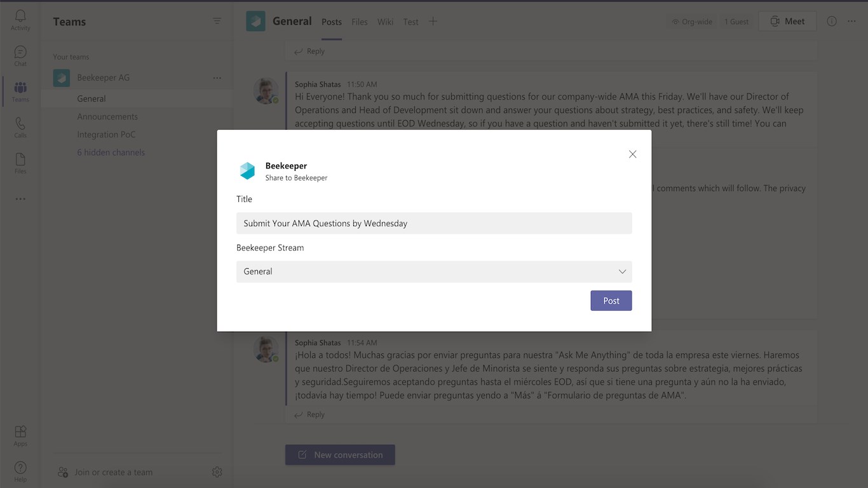Screen dimensions: 868x488
Task: Click the filter teams icon
Action: click(x=217, y=21)
